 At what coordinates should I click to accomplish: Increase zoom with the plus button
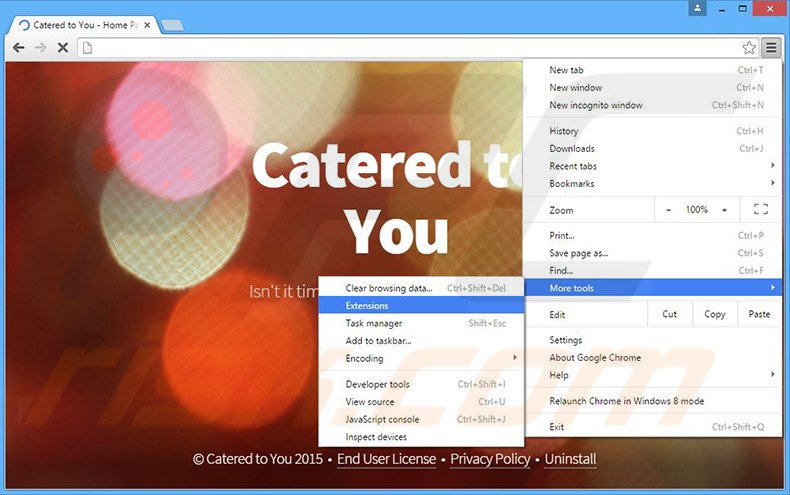pos(725,210)
